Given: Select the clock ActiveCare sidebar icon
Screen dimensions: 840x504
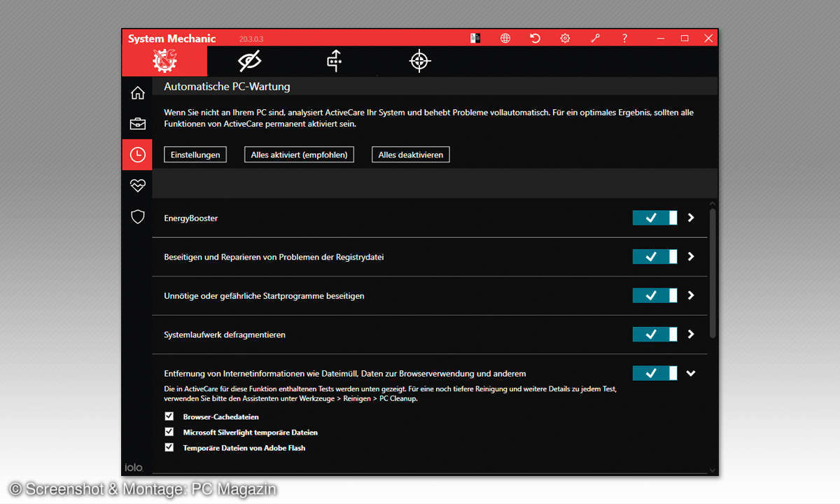Looking at the screenshot, I should 137,155.
